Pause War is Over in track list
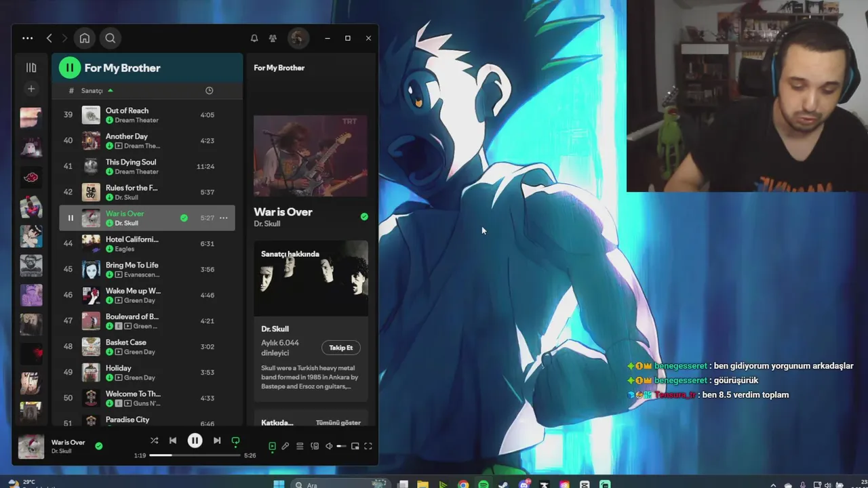The height and width of the screenshot is (488, 868). click(71, 218)
